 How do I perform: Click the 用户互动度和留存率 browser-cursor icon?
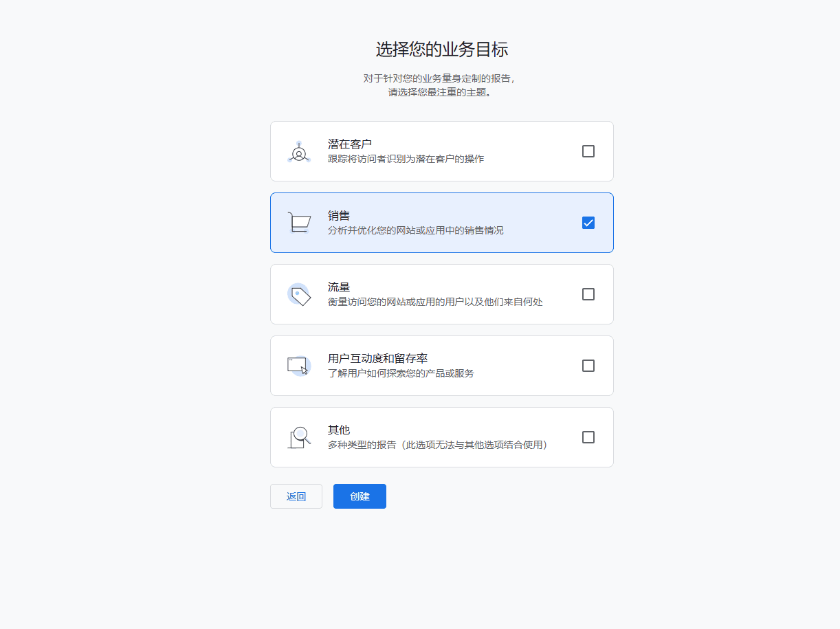(x=299, y=366)
